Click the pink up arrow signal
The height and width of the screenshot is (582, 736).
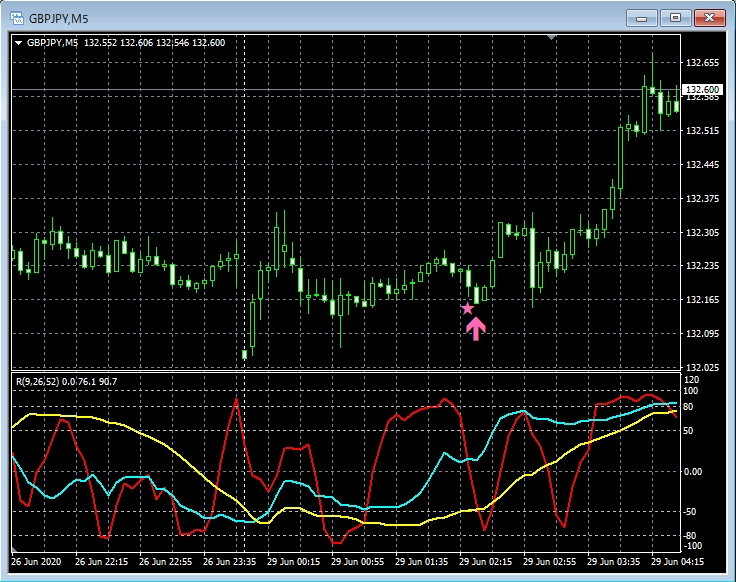click(x=476, y=328)
